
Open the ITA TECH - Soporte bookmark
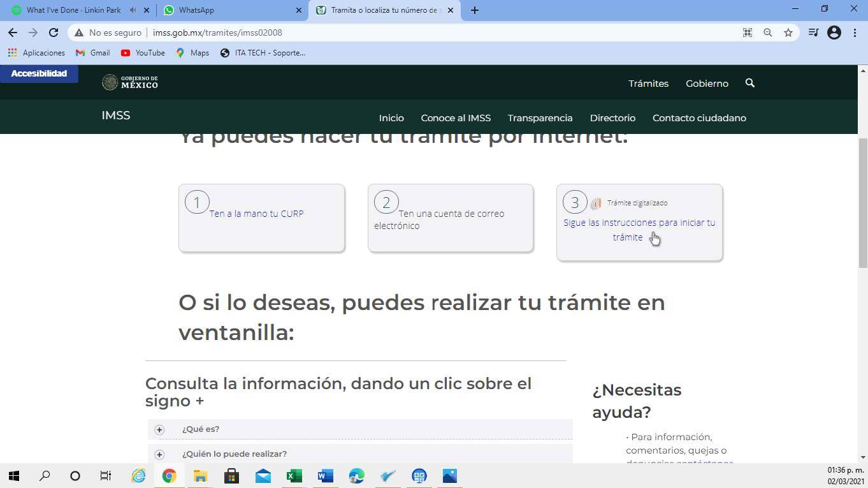[x=263, y=53]
